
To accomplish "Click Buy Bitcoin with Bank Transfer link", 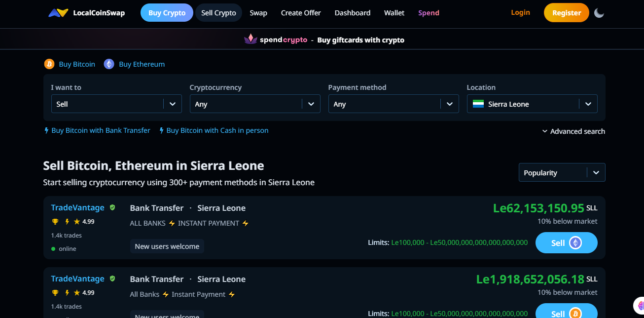I will click(101, 130).
